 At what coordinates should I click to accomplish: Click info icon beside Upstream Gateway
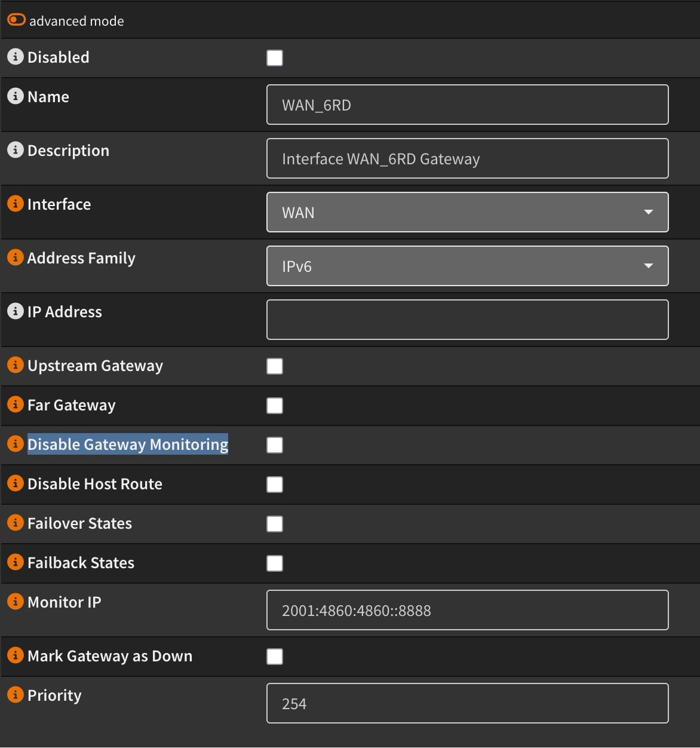coord(15,365)
